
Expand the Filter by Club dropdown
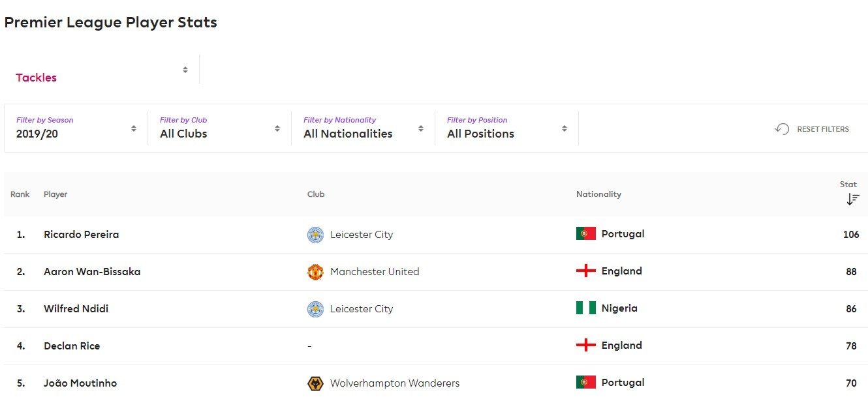coord(220,128)
